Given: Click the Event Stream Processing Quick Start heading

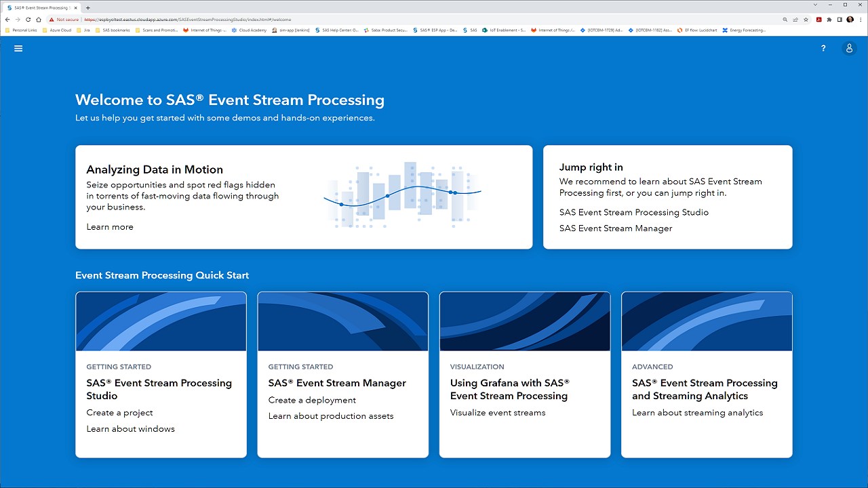Looking at the screenshot, I should [162, 275].
